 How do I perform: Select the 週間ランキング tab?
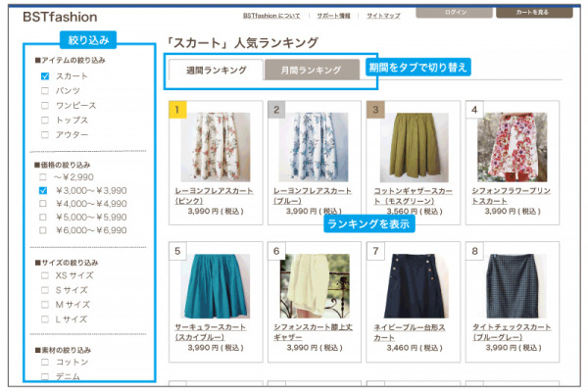216,70
